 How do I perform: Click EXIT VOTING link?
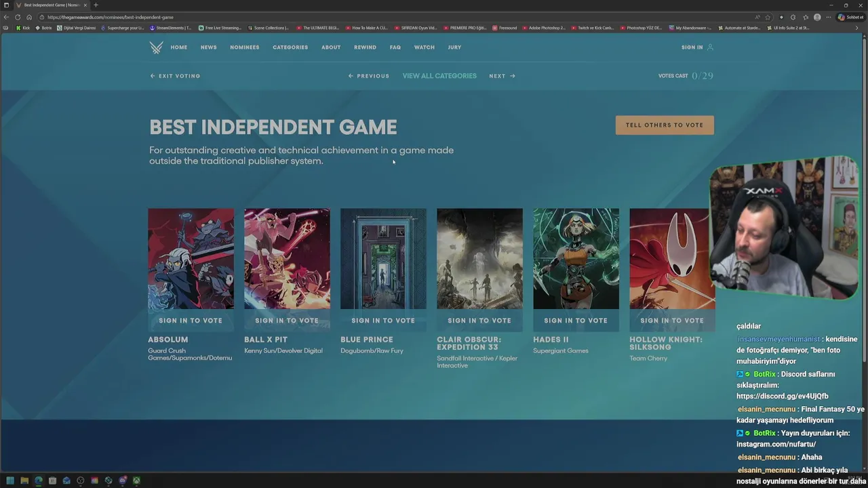coord(175,76)
